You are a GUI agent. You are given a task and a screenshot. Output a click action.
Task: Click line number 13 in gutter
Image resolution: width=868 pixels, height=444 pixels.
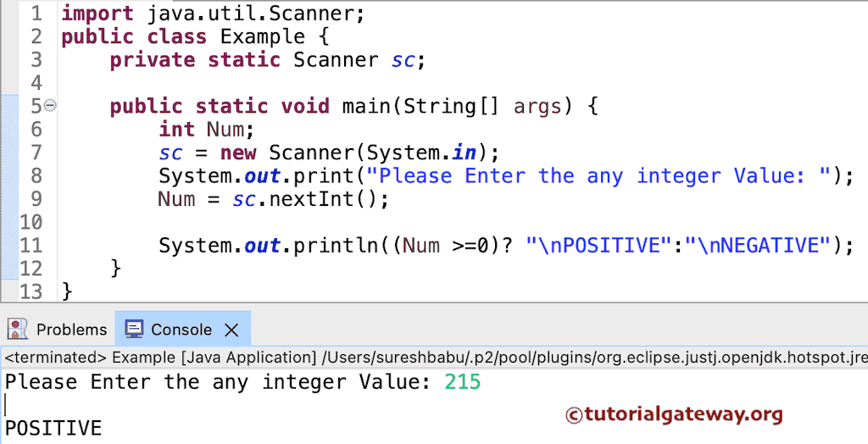point(31,291)
